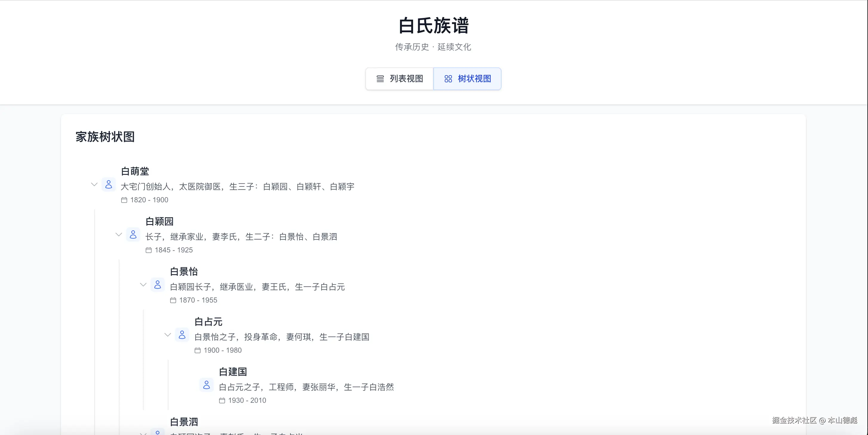This screenshot has height=435, width=868.
Task: Click the person avatar icon beside 白颖园
Action: [x=133, y=235]
